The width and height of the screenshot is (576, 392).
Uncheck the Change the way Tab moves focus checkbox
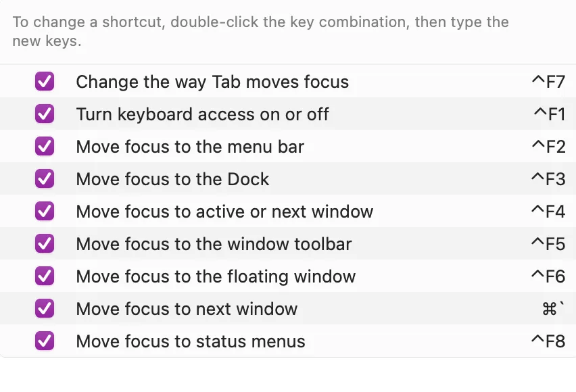[45, 82]
